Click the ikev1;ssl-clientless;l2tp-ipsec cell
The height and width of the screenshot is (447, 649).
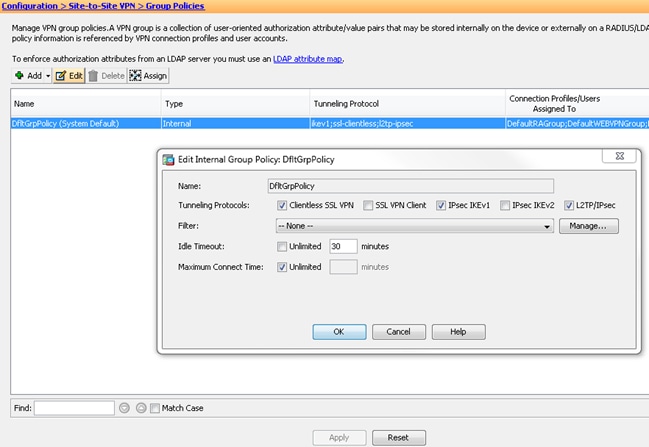(x=407, y=123)
